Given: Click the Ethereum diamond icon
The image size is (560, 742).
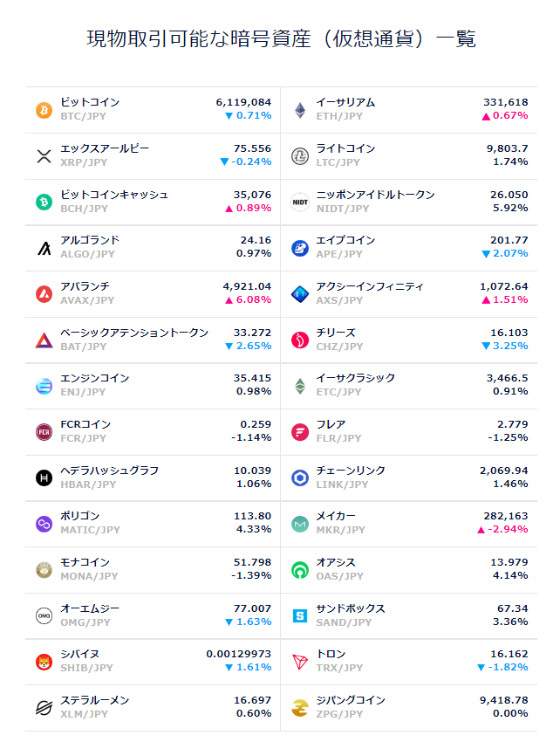Looking at the screenshot, I should click(x=300, y=110).
